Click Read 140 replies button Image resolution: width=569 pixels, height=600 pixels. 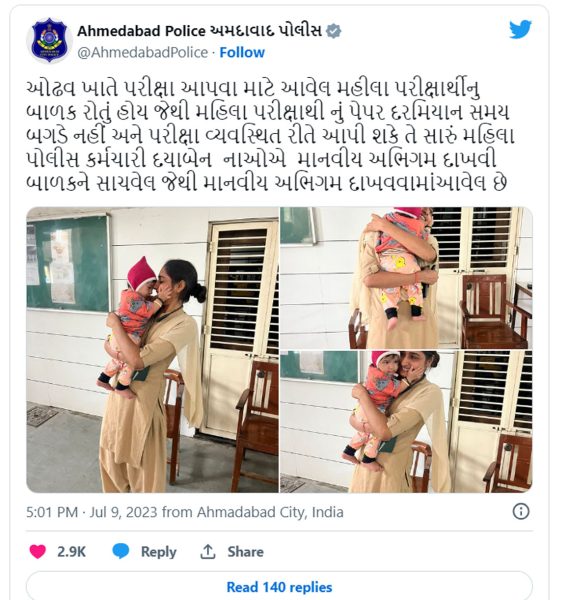pyautogui.click(x=279, y=587)
